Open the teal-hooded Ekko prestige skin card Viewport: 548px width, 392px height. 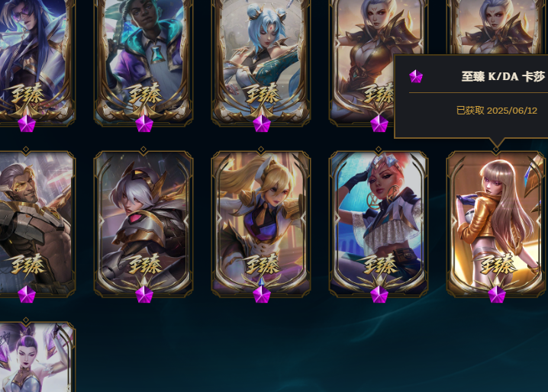click(143, 61)
